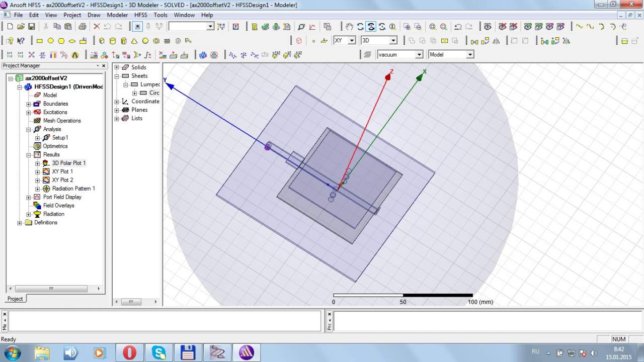Activate the Pan hand tool
Image resolution: width=644 pixels, height=362 pixels.
[x=350, y=27]
